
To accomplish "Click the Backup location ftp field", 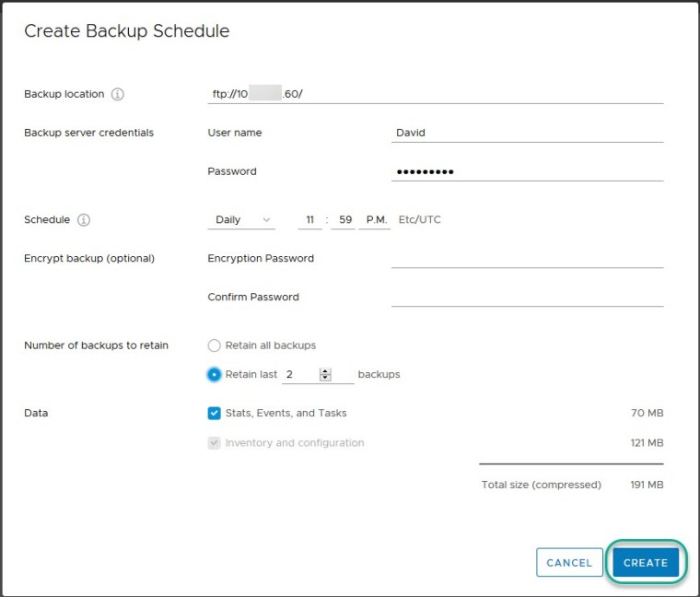I will tap(436, 94).
